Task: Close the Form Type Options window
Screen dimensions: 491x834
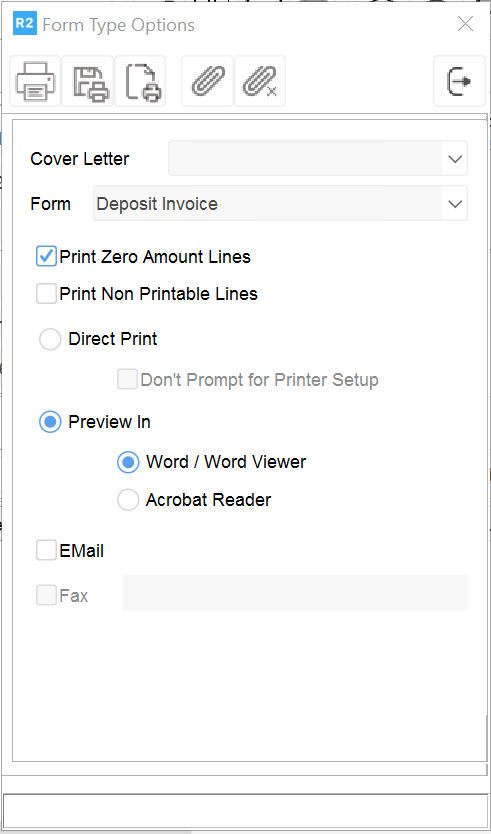Action: click(x=465, y=24)
